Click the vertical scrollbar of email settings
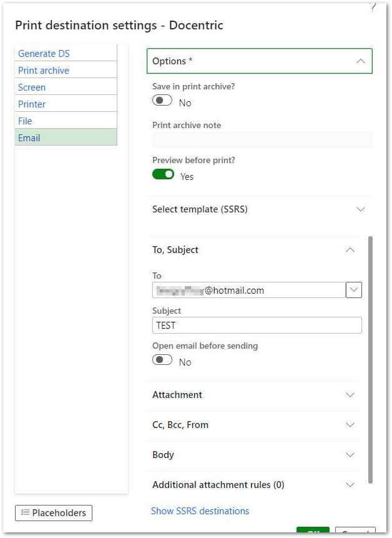The height and width of the screenshot is (538, 392). [x=370, y=359]
